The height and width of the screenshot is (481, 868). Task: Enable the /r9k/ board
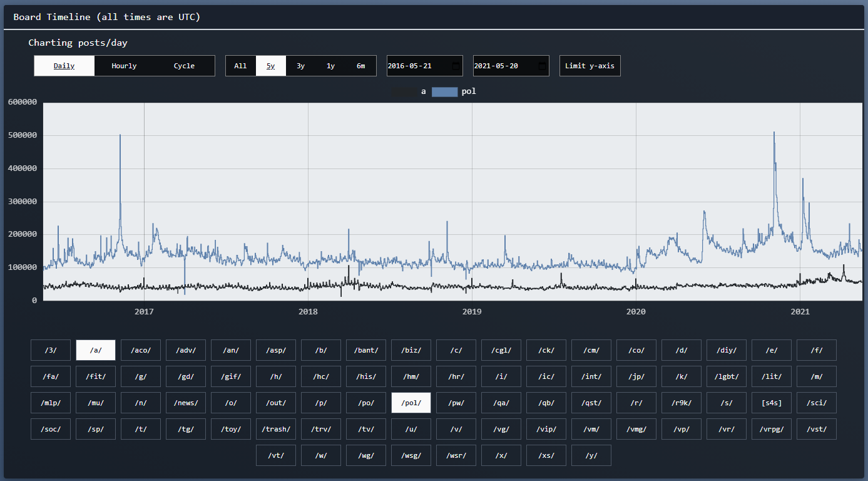coord(682,403)
